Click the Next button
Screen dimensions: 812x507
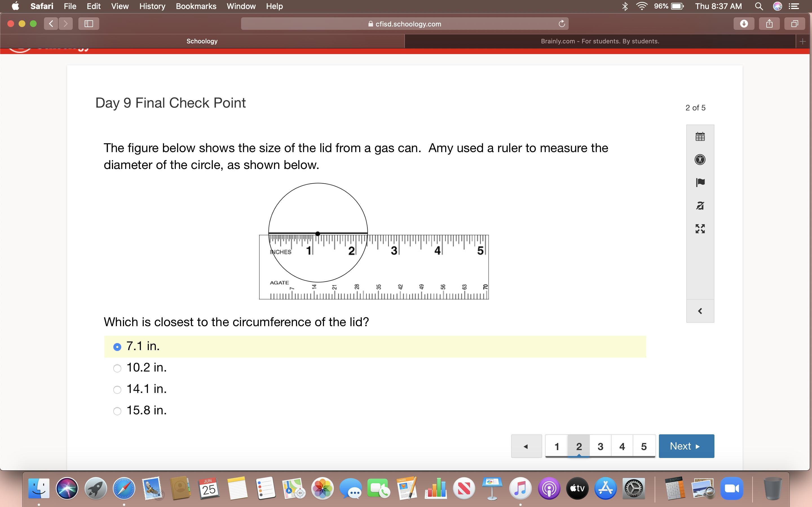coord(686,446)
